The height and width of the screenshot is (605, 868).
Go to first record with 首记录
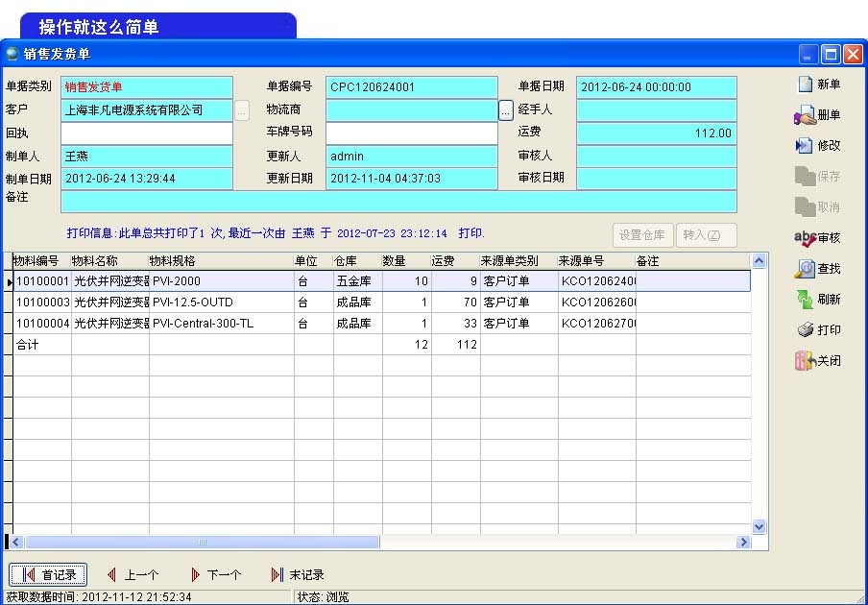click(x=49, y=575)
